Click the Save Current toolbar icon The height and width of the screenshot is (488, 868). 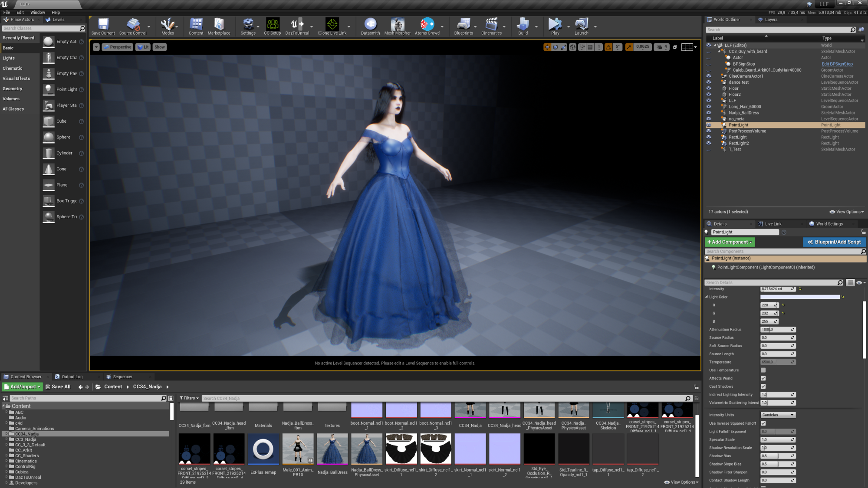(x=103, y=26)
